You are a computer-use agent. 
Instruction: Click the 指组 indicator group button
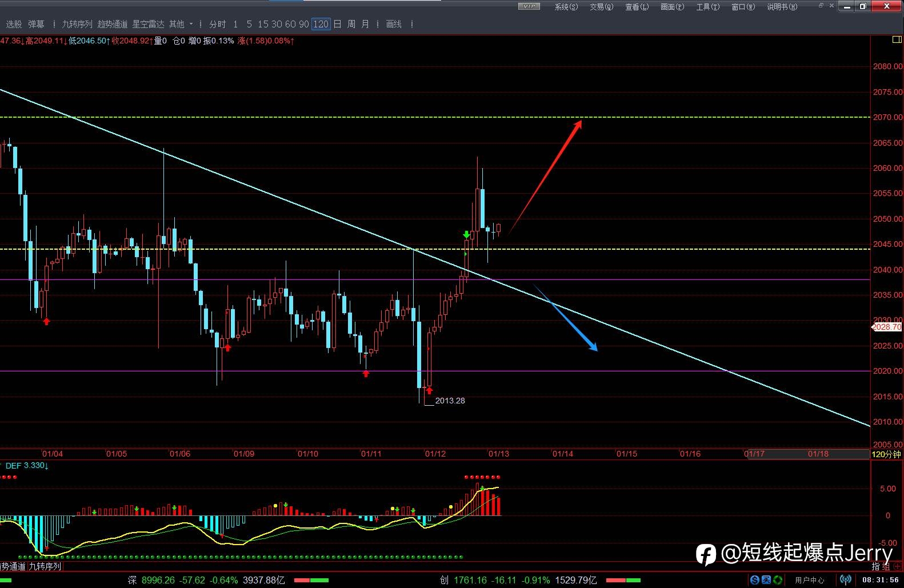tap(881, 566)
